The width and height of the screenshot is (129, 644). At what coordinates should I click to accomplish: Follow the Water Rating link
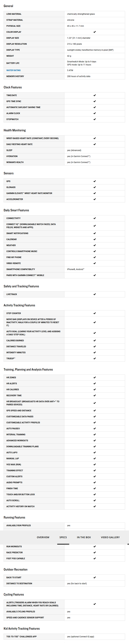pyautogui.click(x=13, y=70)
